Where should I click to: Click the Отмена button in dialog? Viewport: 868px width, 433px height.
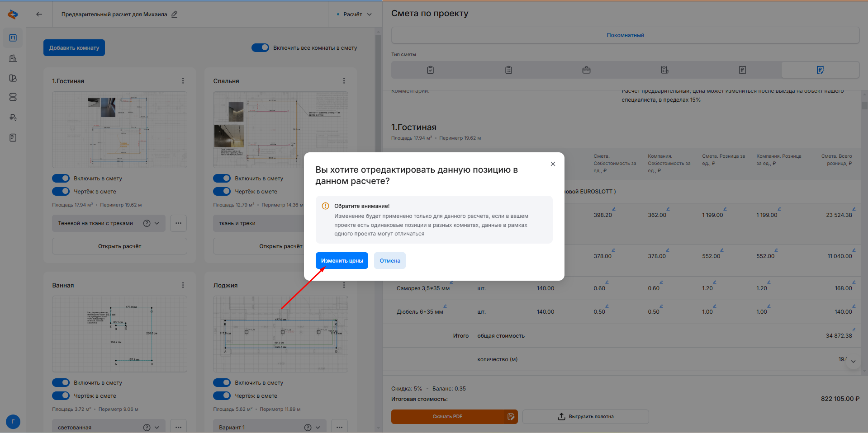(389, 261)
